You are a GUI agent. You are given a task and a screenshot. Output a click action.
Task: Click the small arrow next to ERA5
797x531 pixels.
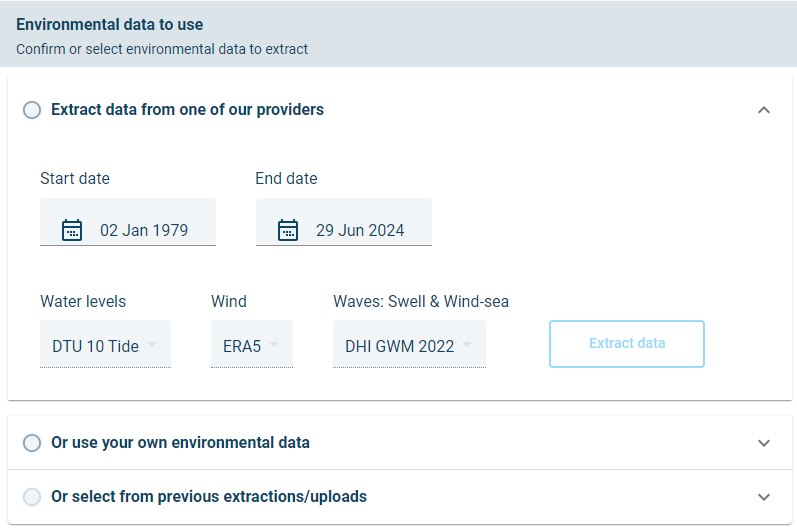coord(274,345)
